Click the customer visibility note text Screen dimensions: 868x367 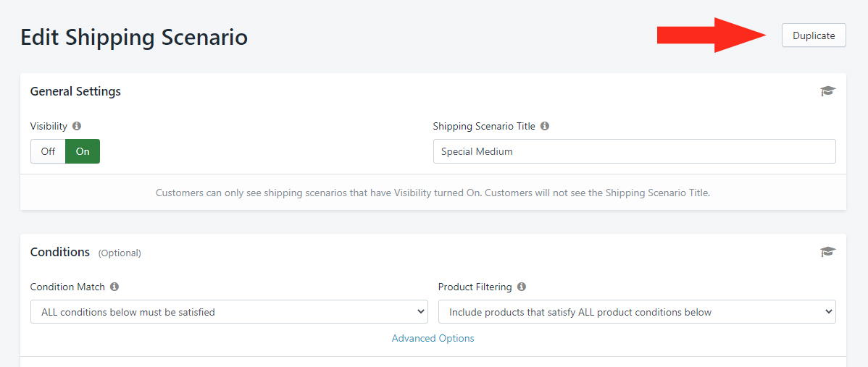tap(433, 193)
